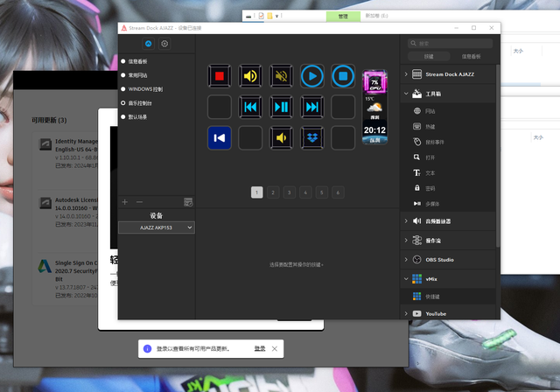Viewport: 560px width, 392px height.
Task: Expand the 操作流 category
Action: click(x=406, y=241)
